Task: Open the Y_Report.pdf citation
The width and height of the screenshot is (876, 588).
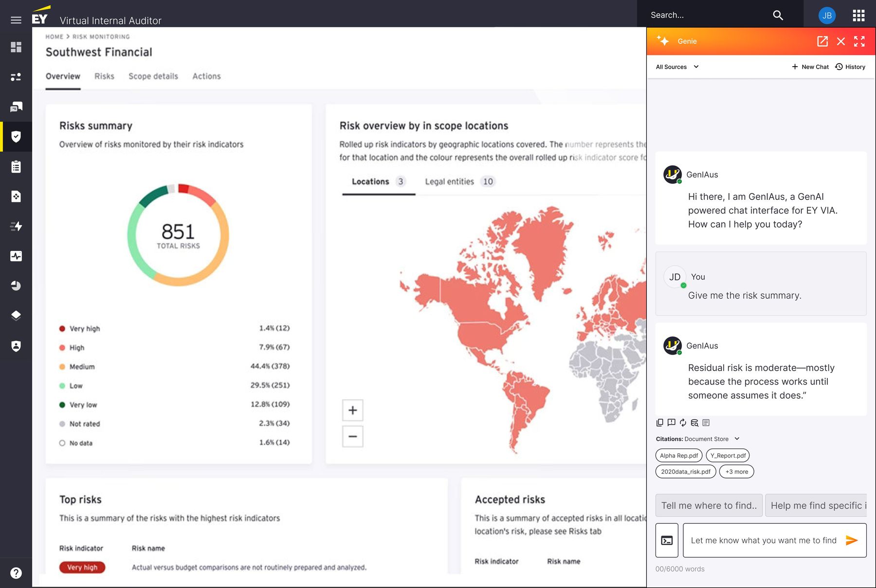Action: [728, 456]
